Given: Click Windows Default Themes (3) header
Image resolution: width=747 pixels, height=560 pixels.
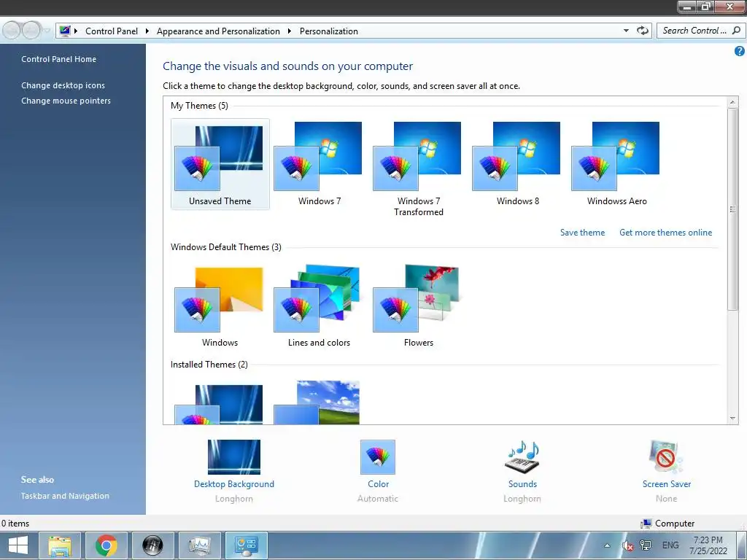Looking at the screenshot, I should 226,247.
